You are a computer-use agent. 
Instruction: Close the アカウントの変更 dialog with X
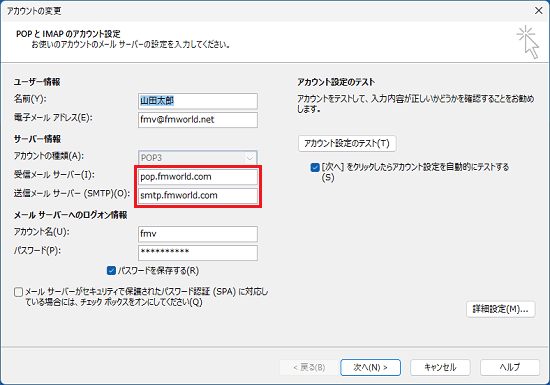(539, 11)
